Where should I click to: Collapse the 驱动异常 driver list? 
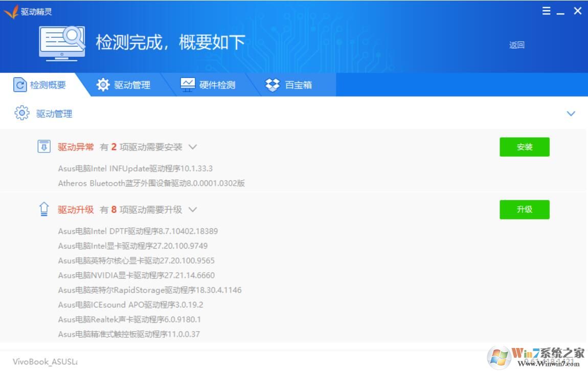pyautogui.click(x=193, y=147)
